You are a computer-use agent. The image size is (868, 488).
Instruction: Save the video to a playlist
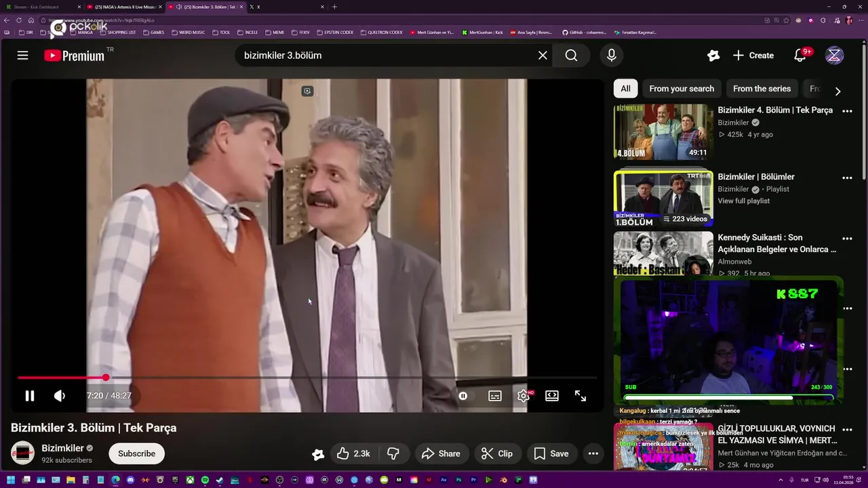point(551,453)
